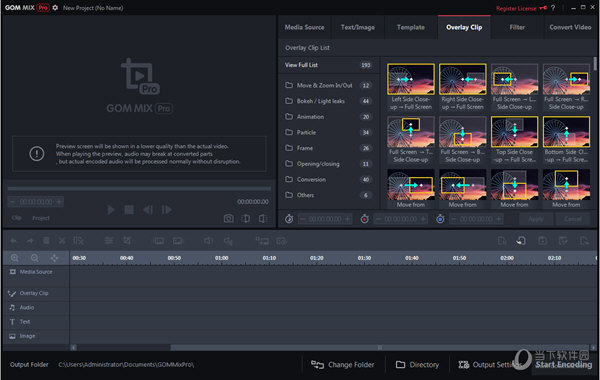Click the scissors cut icon in the timeline toolbar

[x=62, y=241]
